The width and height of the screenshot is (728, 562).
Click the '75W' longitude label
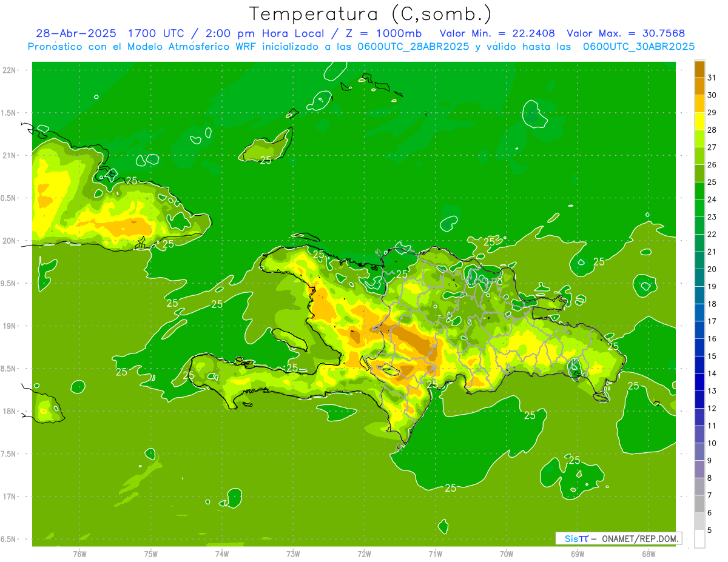pyautogui.click(x=151, y=554)
